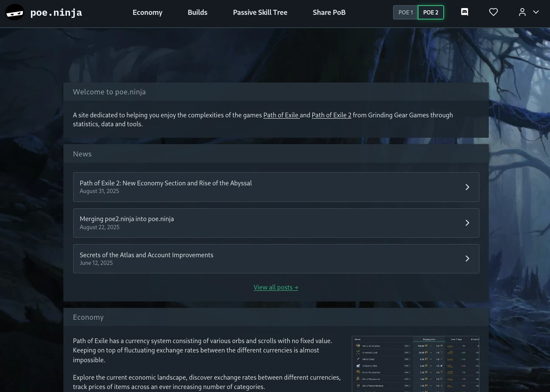The height and width of the screenshot is (392, 550).
Task: Click View all posts link
Action: pos(276,287)
